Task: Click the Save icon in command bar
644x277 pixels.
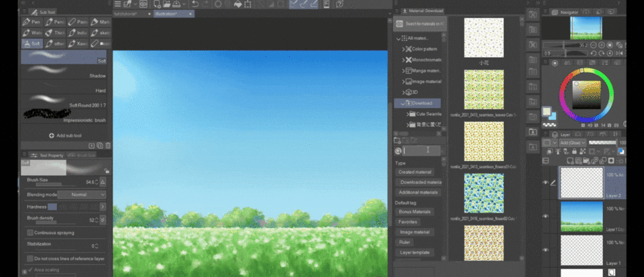Action: click(176, 4)
